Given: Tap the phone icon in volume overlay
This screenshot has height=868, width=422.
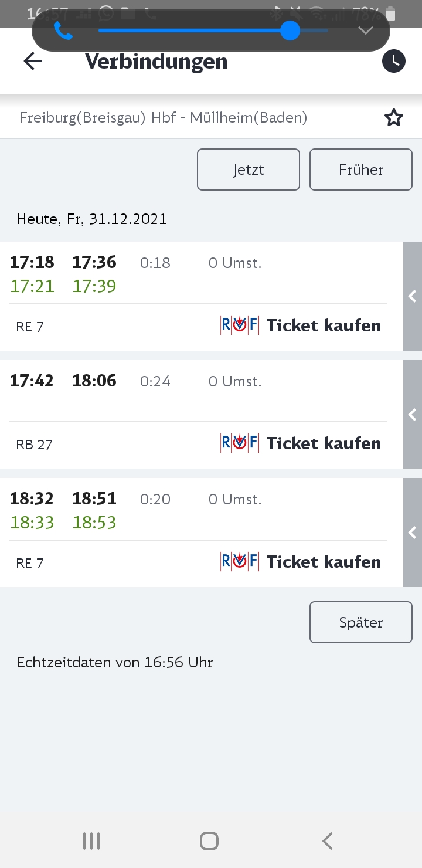Looking at the screenshot, I should click(x=63, y=30).
